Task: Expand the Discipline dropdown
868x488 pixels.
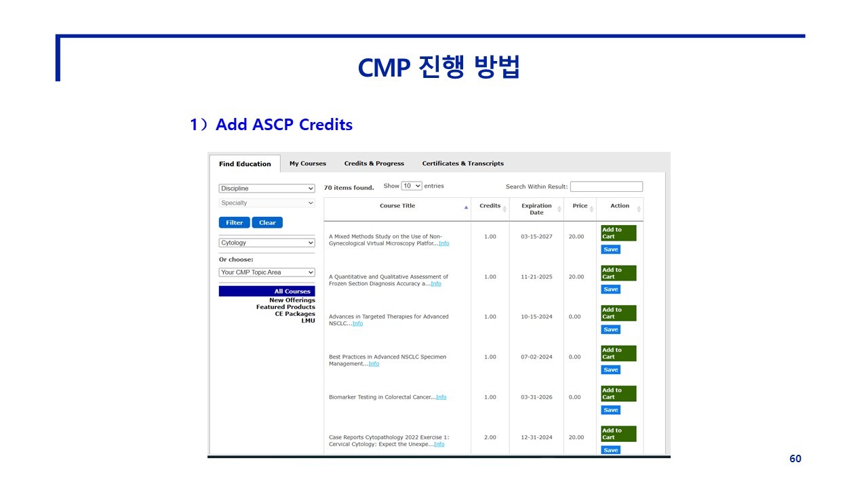Action: coord(267,188)
